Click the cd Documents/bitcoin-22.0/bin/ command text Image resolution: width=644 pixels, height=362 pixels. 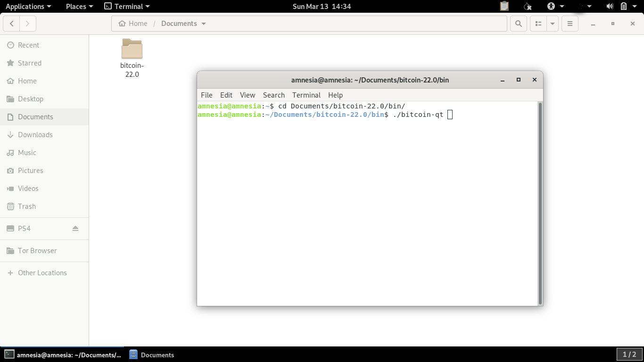[x=342, y=106]
